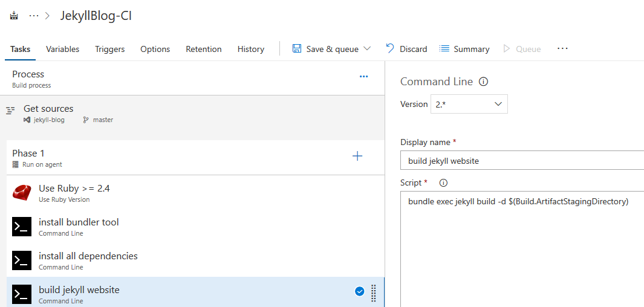Click the Summary button
This screenshot has width=644, height=307.
464,49
